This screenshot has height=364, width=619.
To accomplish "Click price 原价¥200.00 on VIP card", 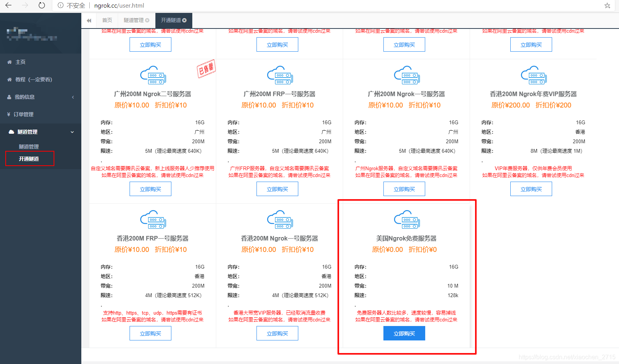I will (x=510, y=105).
